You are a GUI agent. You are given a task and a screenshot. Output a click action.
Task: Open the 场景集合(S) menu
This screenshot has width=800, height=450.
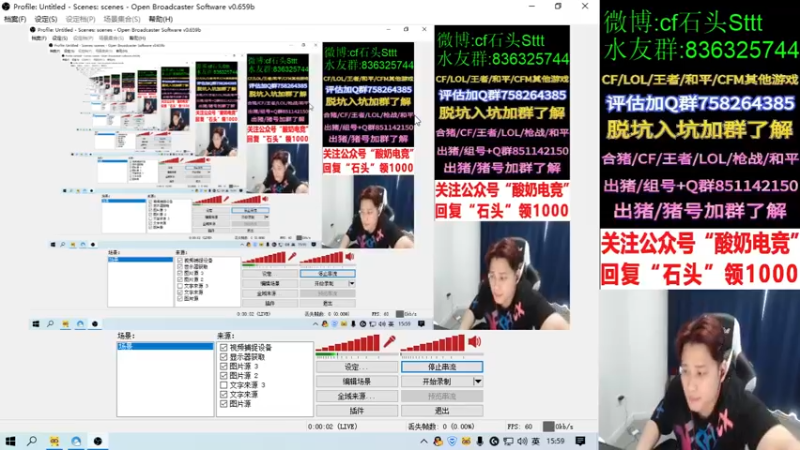click(122, 19)
